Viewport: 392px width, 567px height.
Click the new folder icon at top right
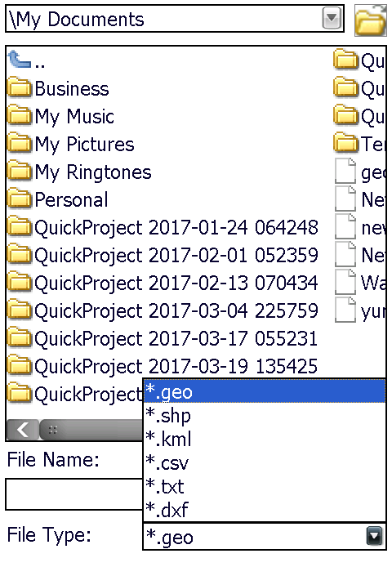click(370, 20)
